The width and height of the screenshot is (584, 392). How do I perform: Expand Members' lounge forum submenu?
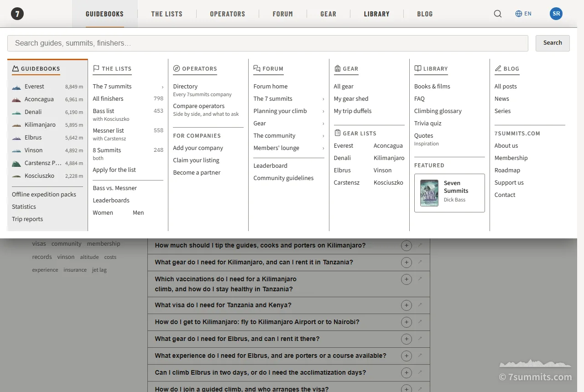323,148
